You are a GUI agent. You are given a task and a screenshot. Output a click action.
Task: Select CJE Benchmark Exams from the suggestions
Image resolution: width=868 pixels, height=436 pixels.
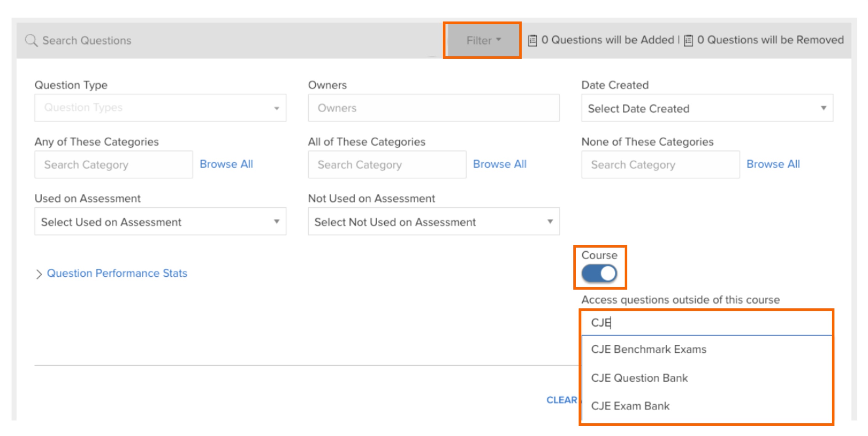(x=648, y=350)
